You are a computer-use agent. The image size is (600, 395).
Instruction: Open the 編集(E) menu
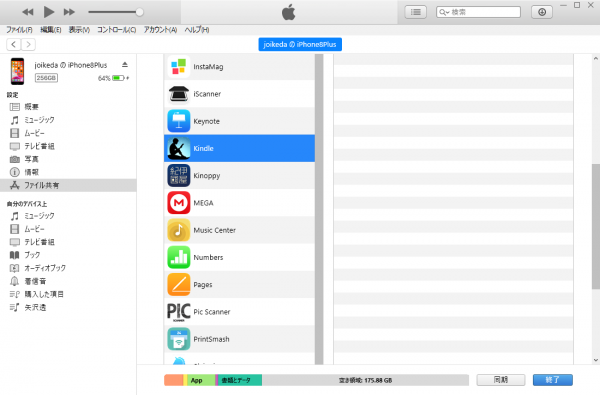tap(51, 30)
